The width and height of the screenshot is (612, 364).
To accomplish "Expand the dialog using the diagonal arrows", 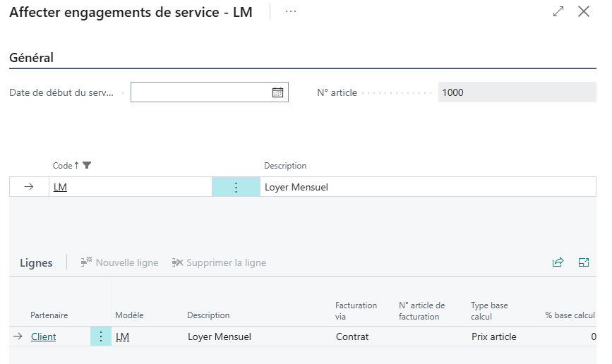I will [x=558, y=11].
